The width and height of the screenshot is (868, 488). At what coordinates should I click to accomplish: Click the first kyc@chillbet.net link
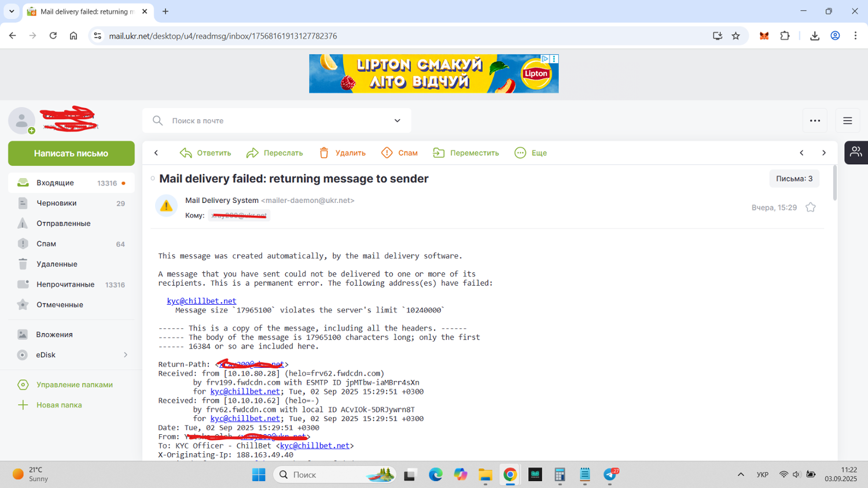pos(201,301)
